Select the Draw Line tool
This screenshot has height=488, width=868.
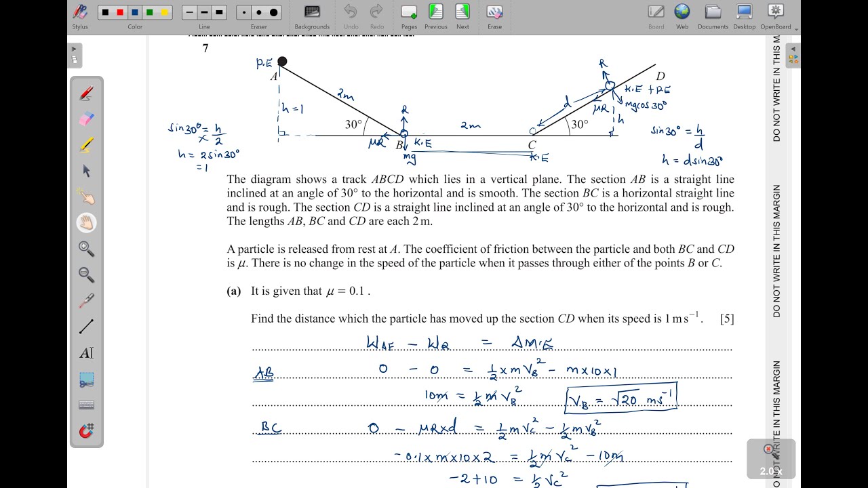(86, 327)
